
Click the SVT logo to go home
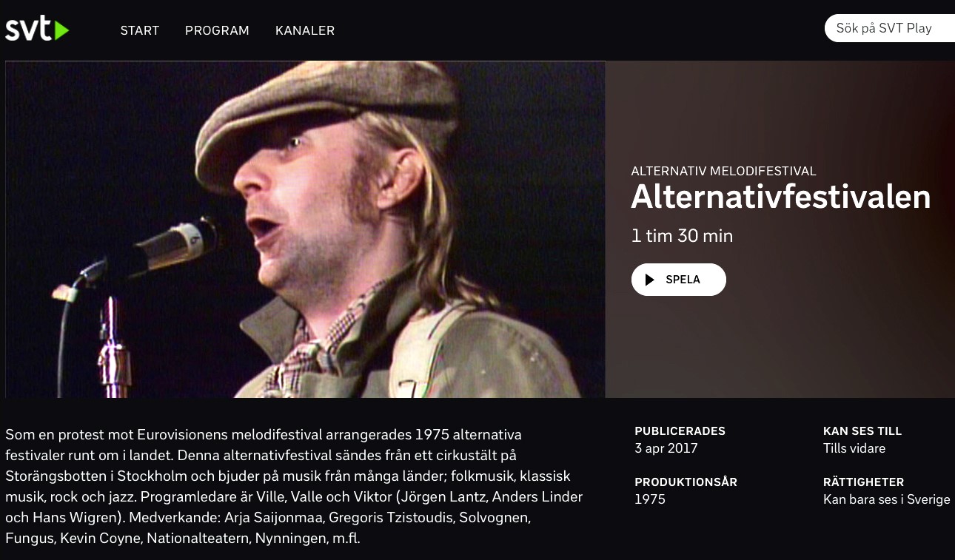coord(37,30)
